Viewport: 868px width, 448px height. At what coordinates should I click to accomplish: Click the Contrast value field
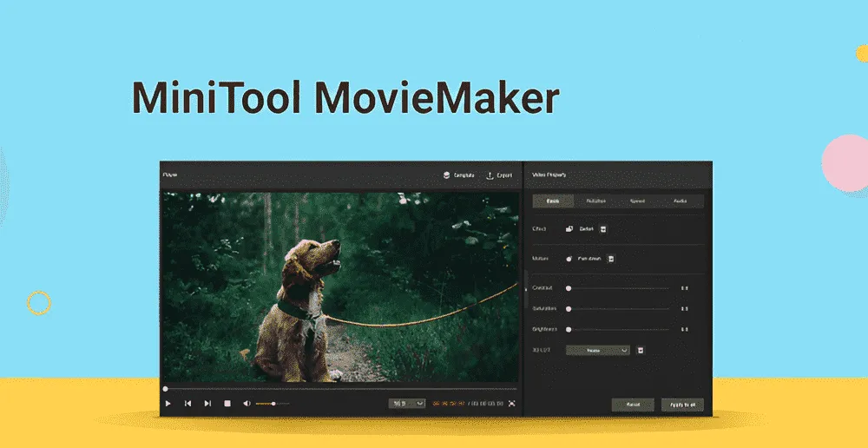685,288
